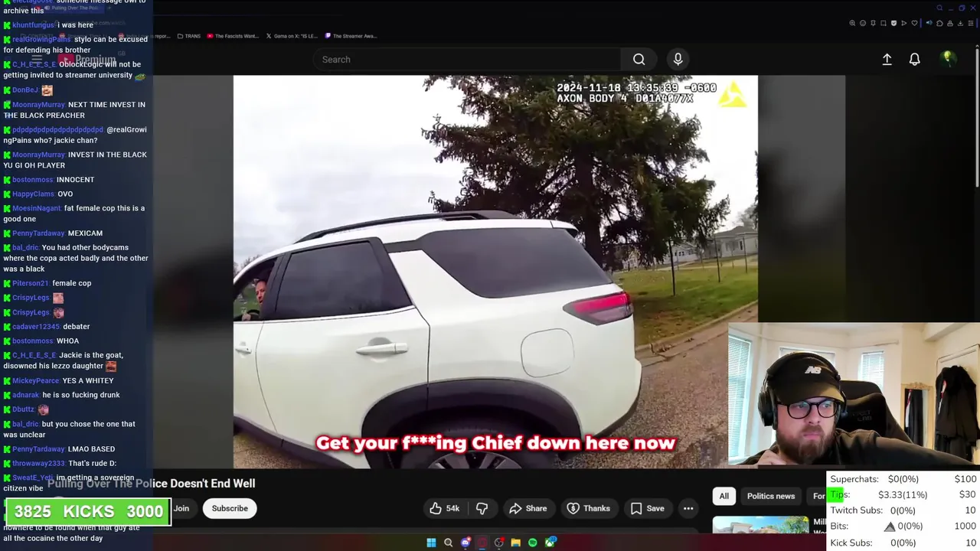
Task: Click the 'Superchats:' row in goals overlay
Action: (x=903, y=479)
